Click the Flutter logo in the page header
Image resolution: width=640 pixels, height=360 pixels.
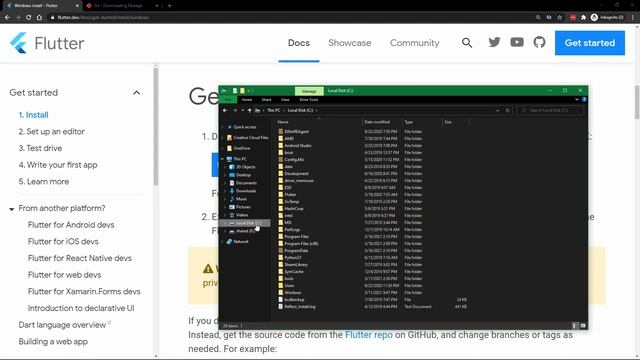coord(47,43)
